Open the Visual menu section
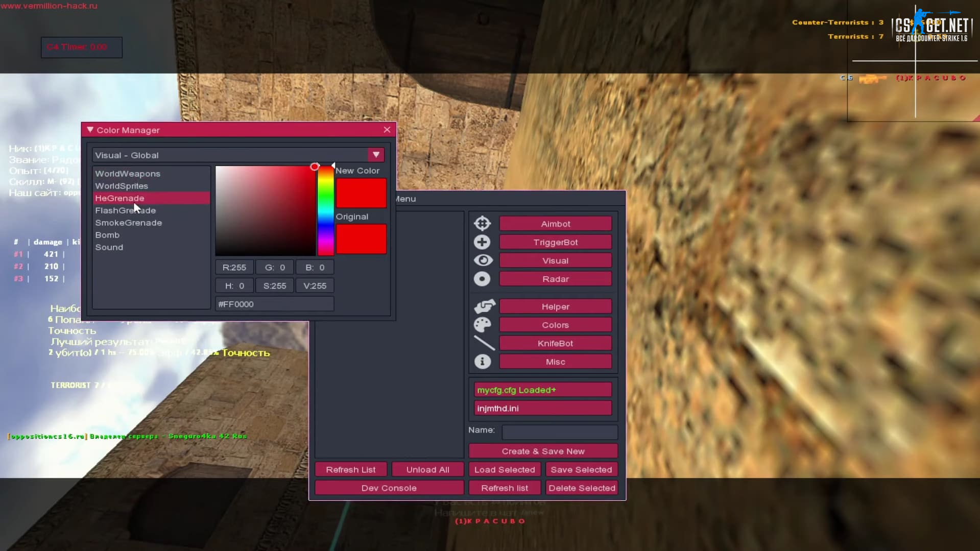The height and width of the screenshot is (551, 980). 556,260
